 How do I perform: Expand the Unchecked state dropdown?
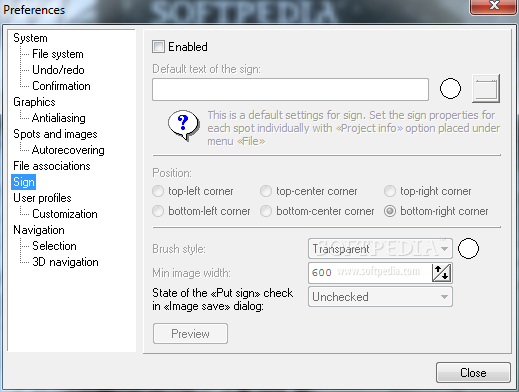[x=380, y=297]
